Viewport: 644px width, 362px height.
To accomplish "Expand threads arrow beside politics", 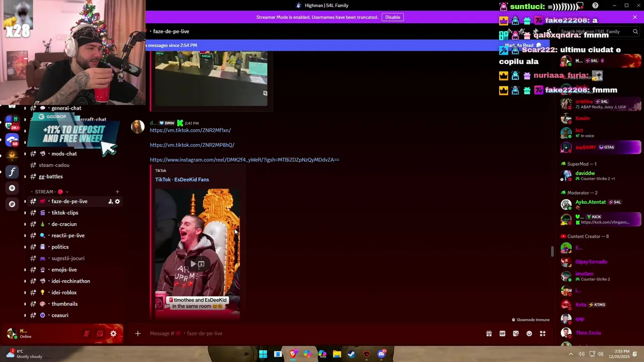I will click(x=25, y=247).
